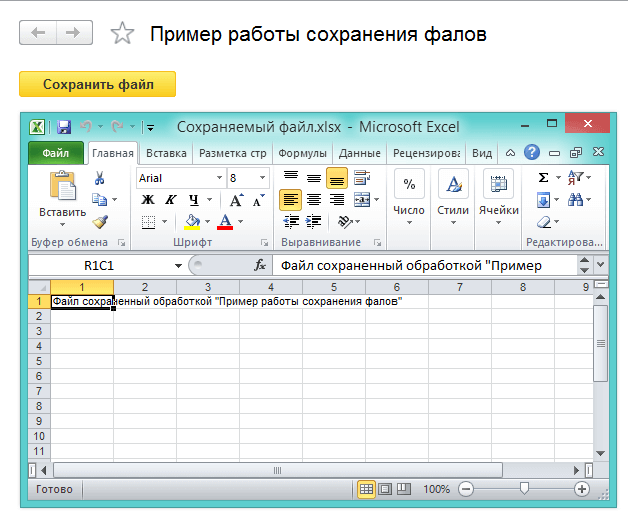Screen dimensions: 628x520
Task: Toggle align text left
Action: 291,199
